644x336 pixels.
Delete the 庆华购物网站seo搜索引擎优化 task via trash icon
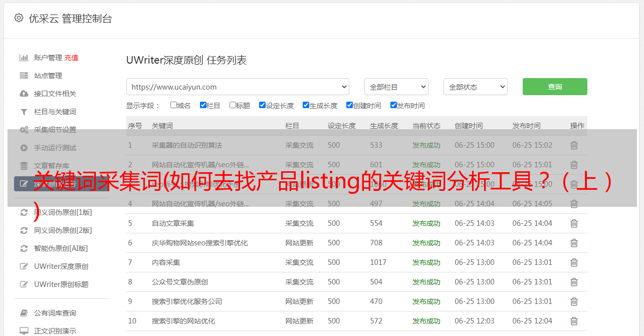[574, 243]
